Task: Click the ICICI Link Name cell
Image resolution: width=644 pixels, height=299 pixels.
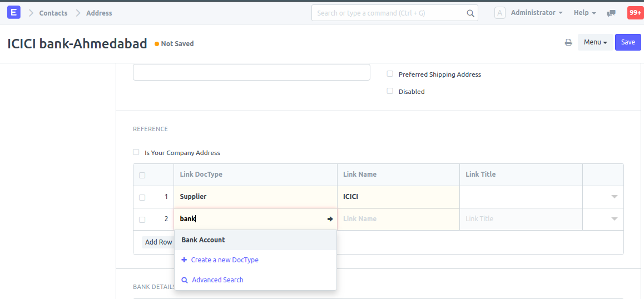Action: [398, 197]
